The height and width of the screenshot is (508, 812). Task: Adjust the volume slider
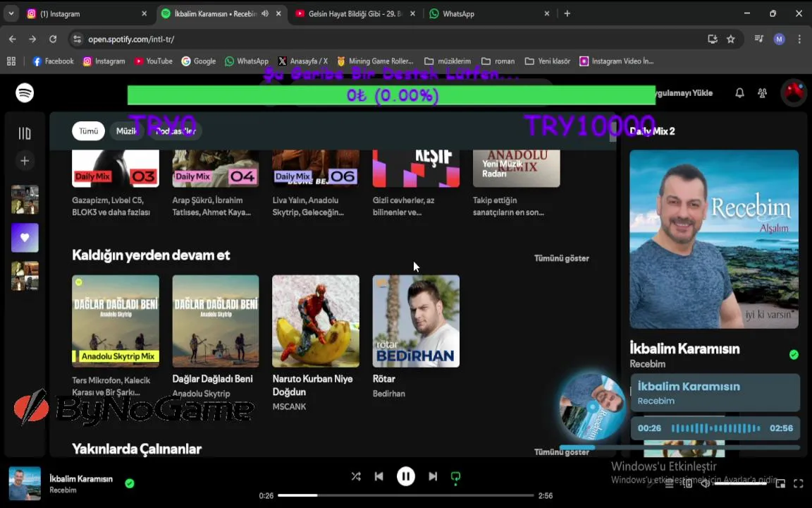[x=741, y=483]
